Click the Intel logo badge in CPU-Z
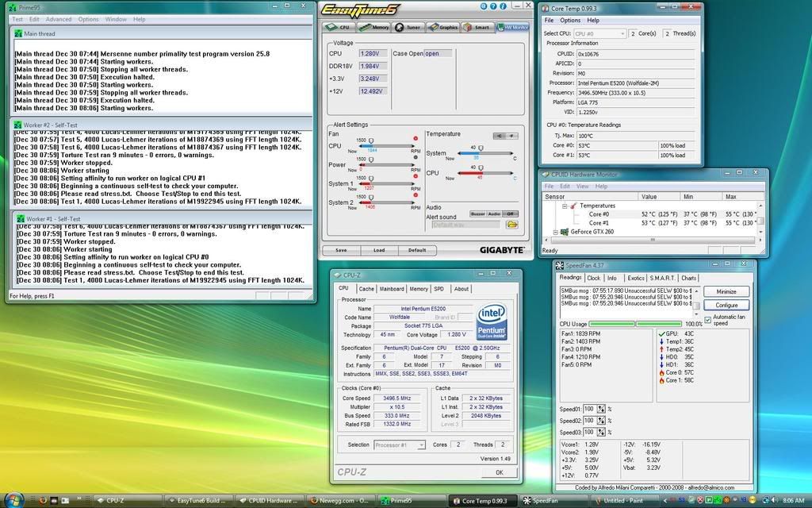This screenshot has width=812, height=508. [x=490, y=321]
